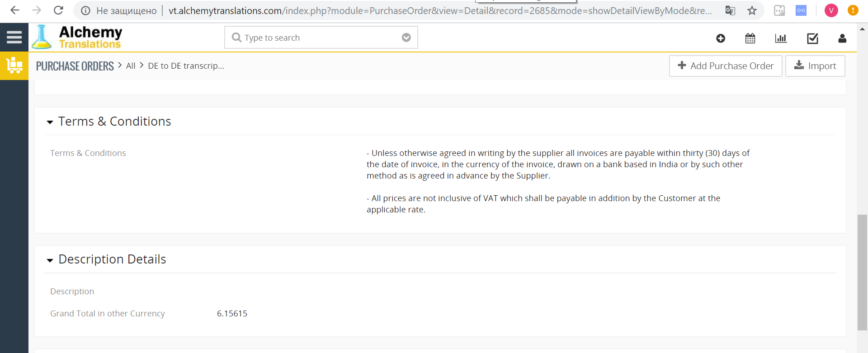Click the Alchemy Translations logo
Viewport: 868px width, 353px height.
pos(78,37)
